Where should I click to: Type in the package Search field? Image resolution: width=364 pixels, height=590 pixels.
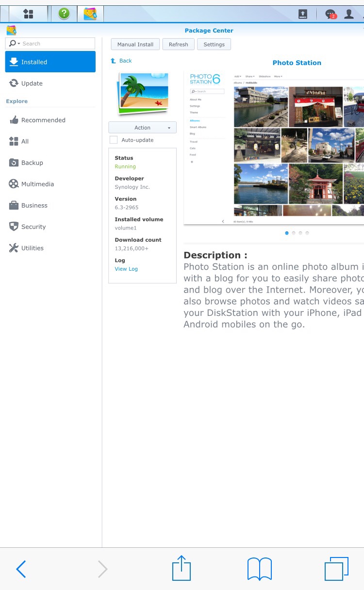click(x=50, y=44)
